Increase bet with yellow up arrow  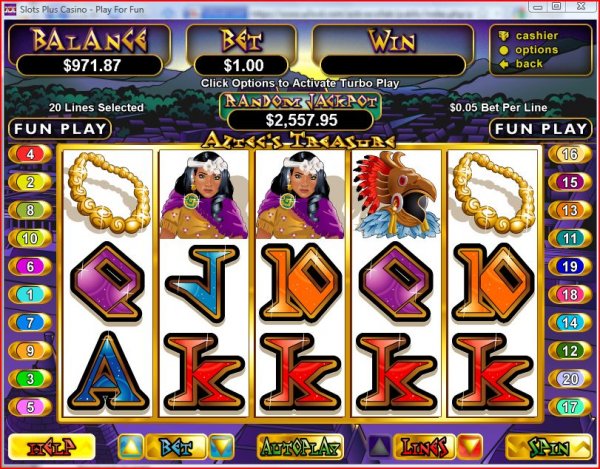(131, 447)
